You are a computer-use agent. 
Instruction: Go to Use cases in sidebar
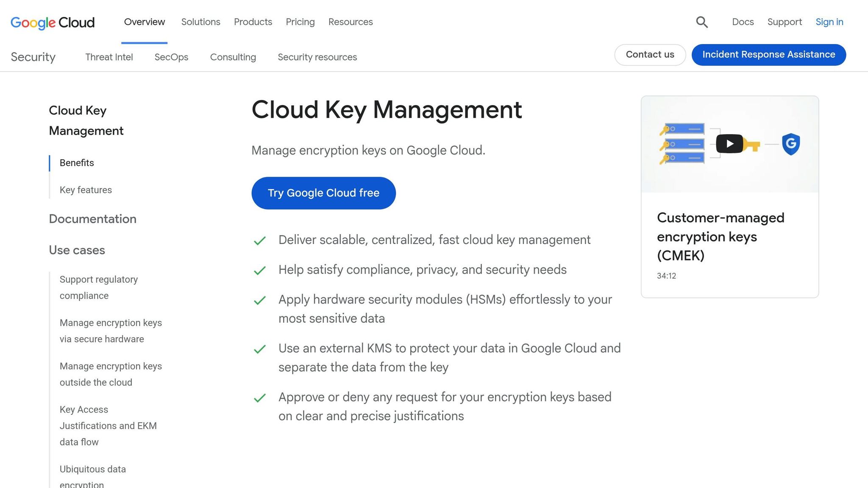(x=77, y=250)
